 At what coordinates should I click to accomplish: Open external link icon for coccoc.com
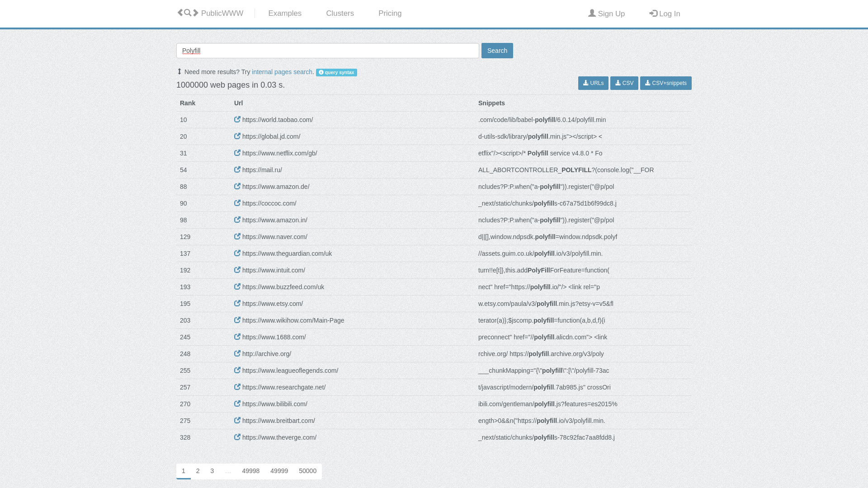(x=237, y=203)
